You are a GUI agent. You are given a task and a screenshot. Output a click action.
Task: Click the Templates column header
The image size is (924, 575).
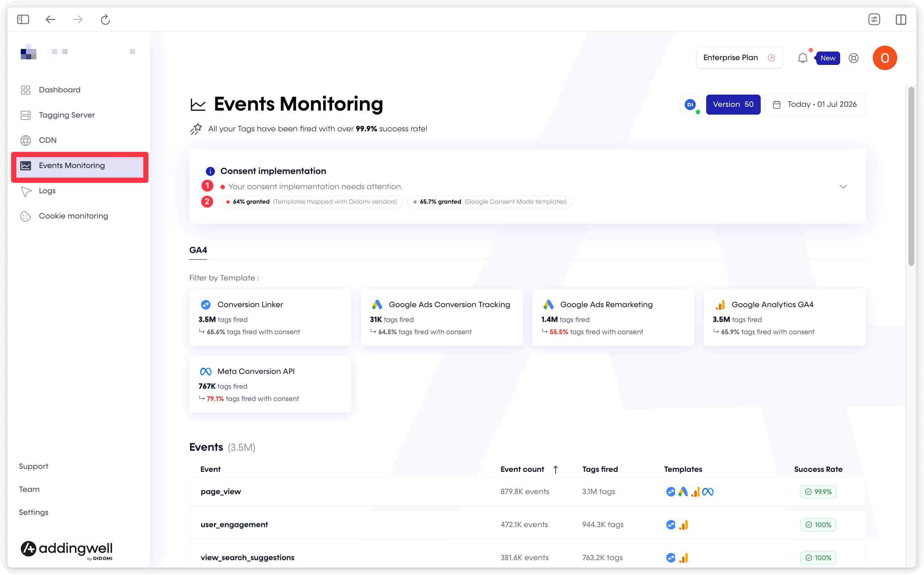coord(683,469)
